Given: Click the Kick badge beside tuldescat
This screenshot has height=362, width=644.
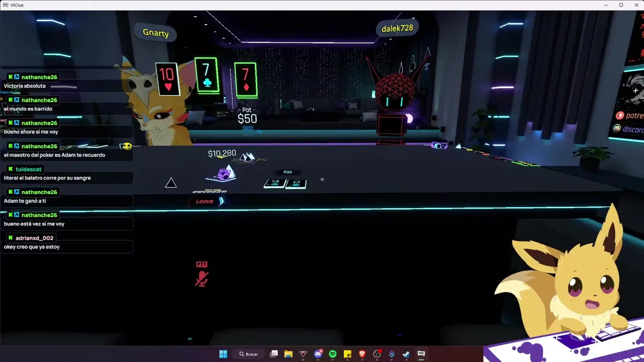Looking at the screenshot, I should coord(11,169).
